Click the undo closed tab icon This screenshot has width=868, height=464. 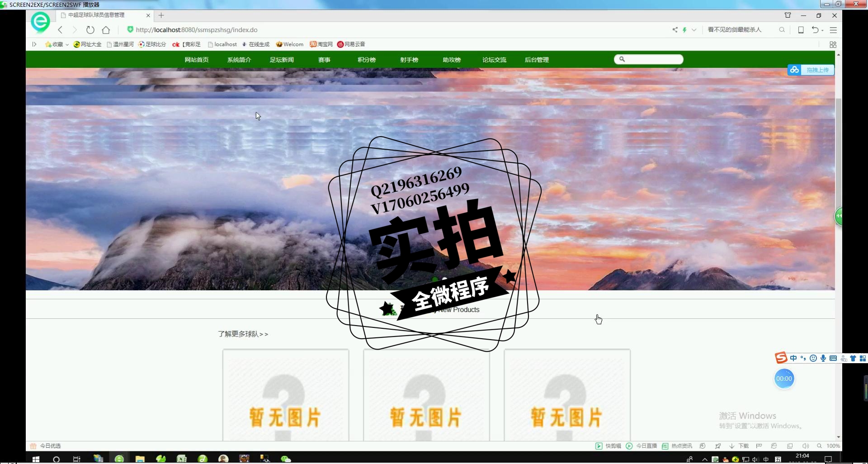[815, 30]
